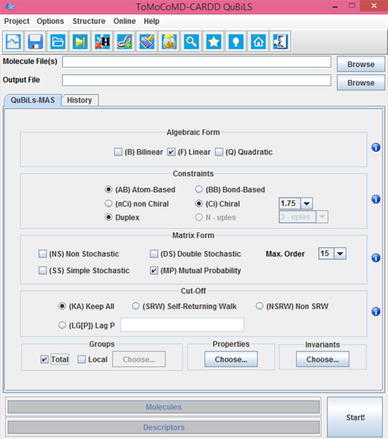The height and width of the screenshot is (439, 388).
Task: Open the 1.75 chiral value dropdown
Action: tap(306, 203)
